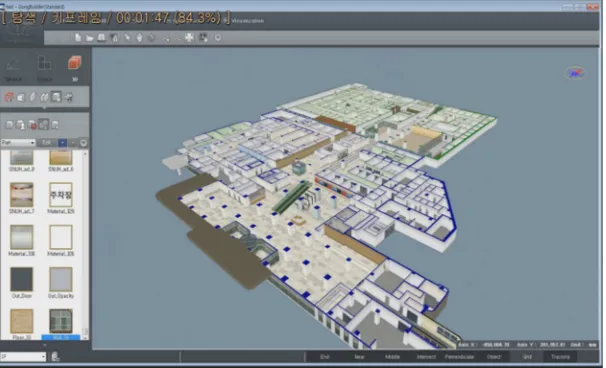Toggle Grid display in status bar
The height and width of the screenshot is (368, 606).
click(x=527, y=357)
